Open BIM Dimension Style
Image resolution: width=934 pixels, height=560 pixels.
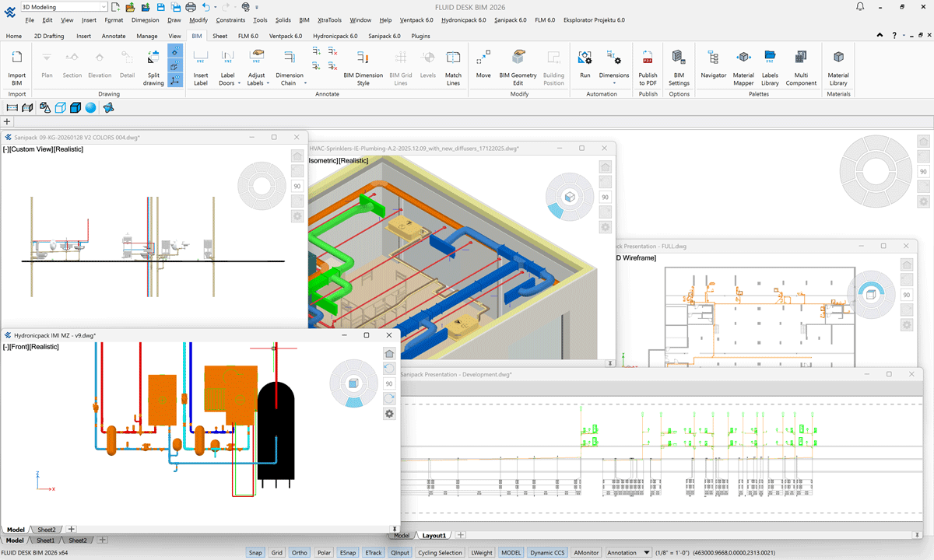pos(363,68)
